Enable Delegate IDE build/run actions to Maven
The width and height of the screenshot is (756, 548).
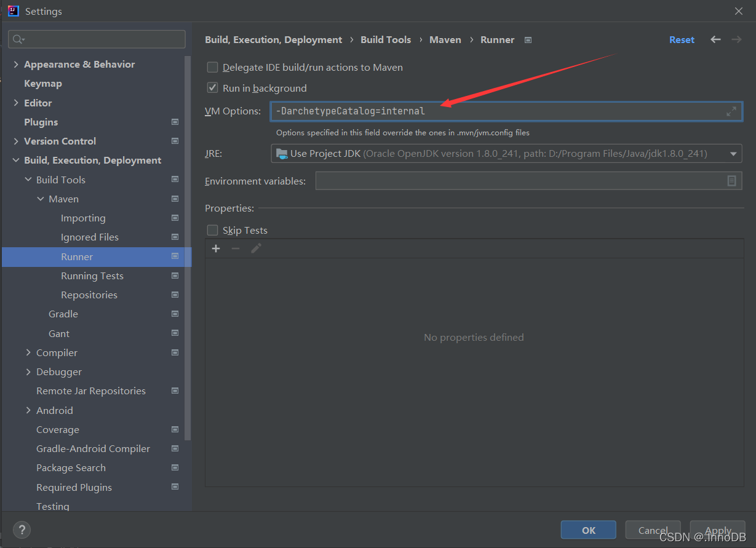212,68
